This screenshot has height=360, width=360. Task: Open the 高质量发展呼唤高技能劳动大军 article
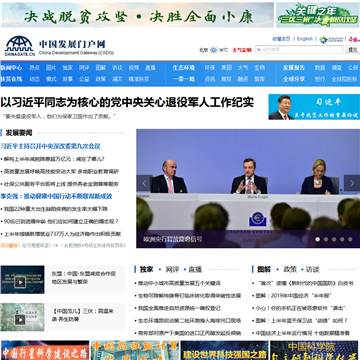coord(61,171)
